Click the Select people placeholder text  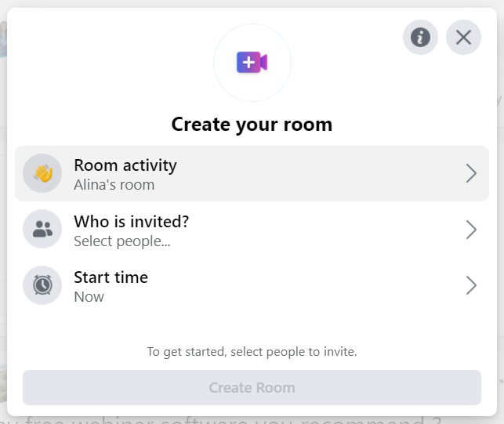coord(122,241)
